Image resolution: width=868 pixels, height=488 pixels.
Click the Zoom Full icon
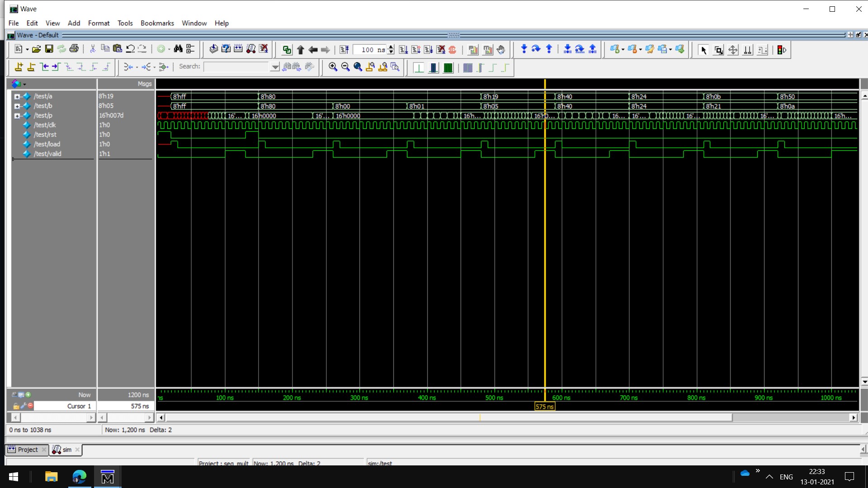click(358, 67)
